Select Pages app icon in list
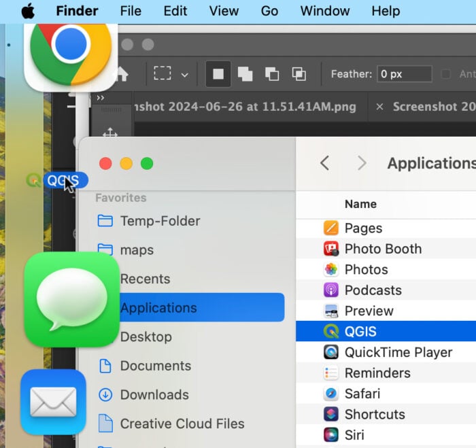The image size is (476, 448). (331, 228)
